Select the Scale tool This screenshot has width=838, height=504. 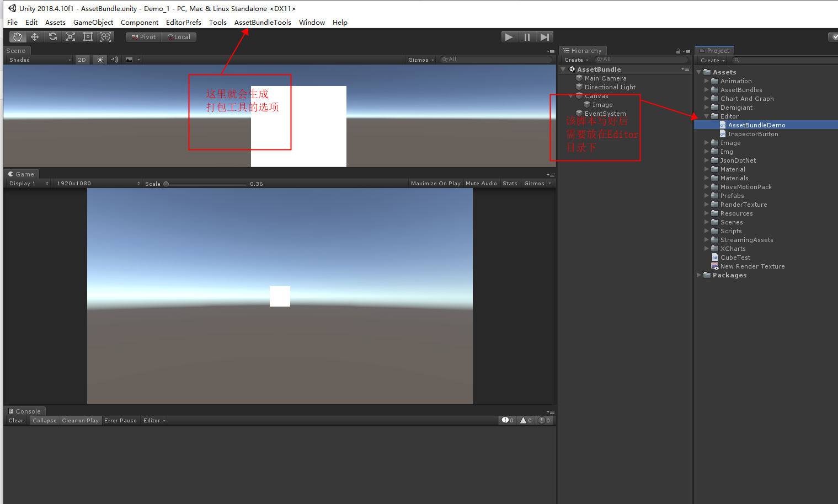(x=70, y=36)
